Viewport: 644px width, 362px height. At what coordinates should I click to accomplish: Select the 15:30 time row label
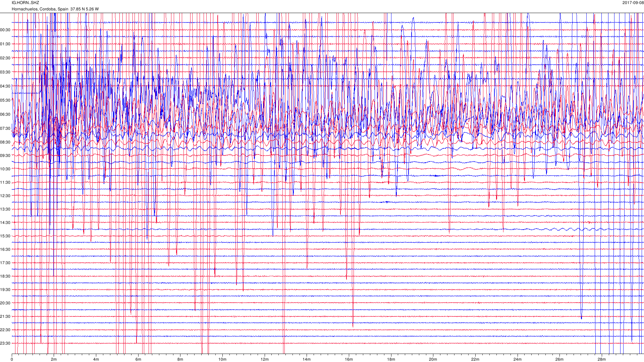[x=5, y=236]
